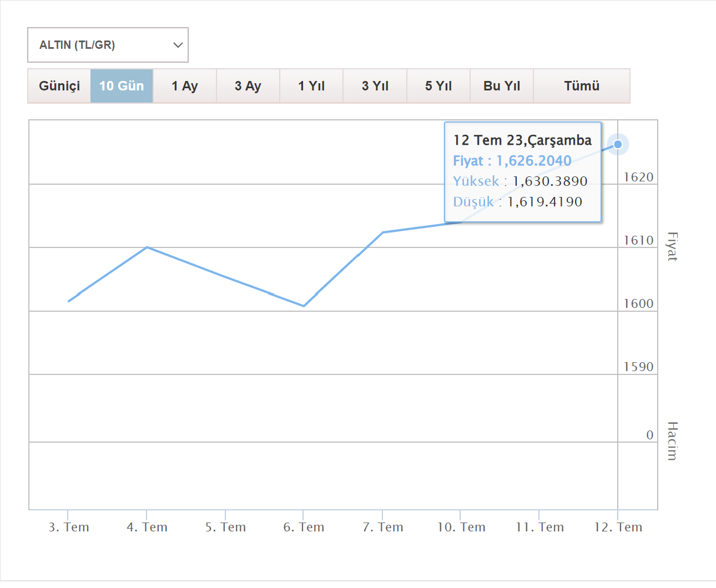Click the Fiyat axis title
Image resolution: width=716 pixels, height=588 pixels.
(x=672, y=247)
